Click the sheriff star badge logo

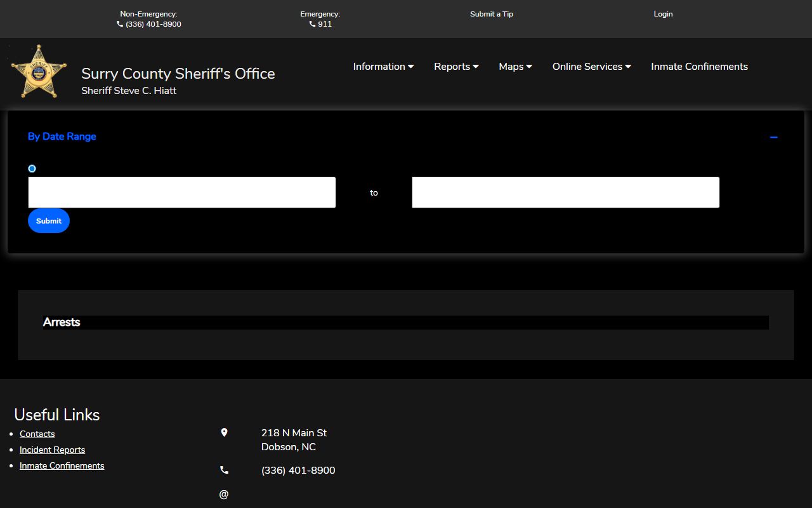tap(39, 71)
